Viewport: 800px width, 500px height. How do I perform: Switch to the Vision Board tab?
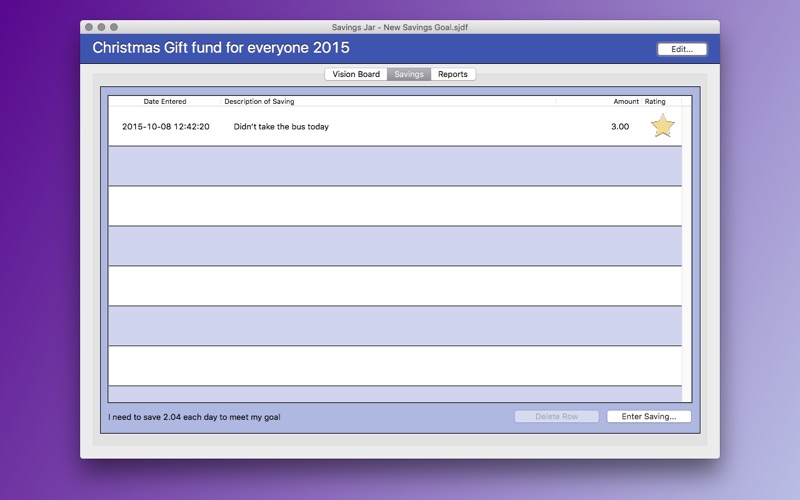click(356, 74)
